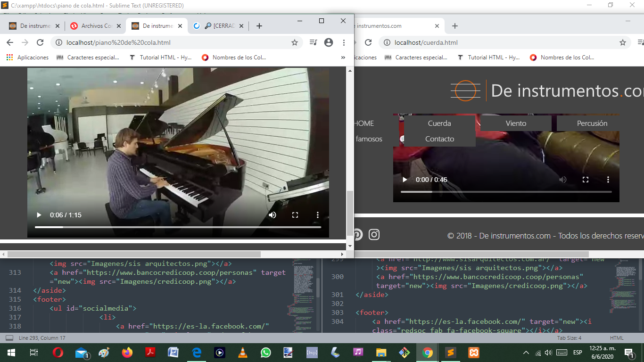644x362 pixels.
Task: Switch to Sublime Text via taskbar icon
Action: pyautogui.click(x=450, y=353)
